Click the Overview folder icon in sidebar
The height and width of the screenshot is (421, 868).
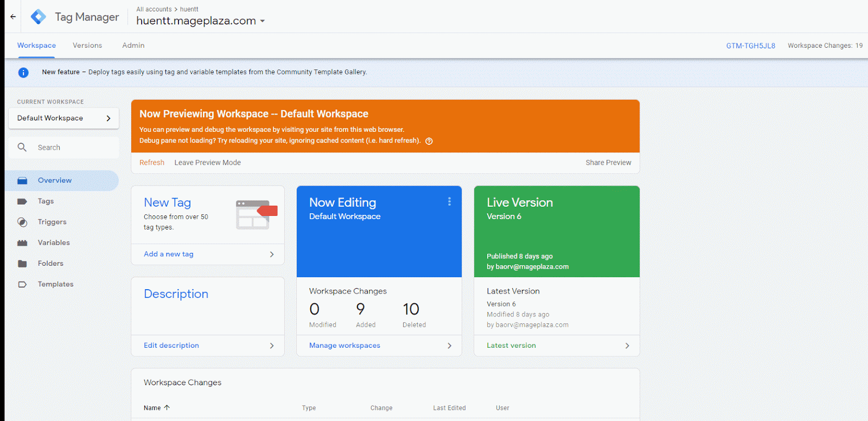(x=22, y=181)
